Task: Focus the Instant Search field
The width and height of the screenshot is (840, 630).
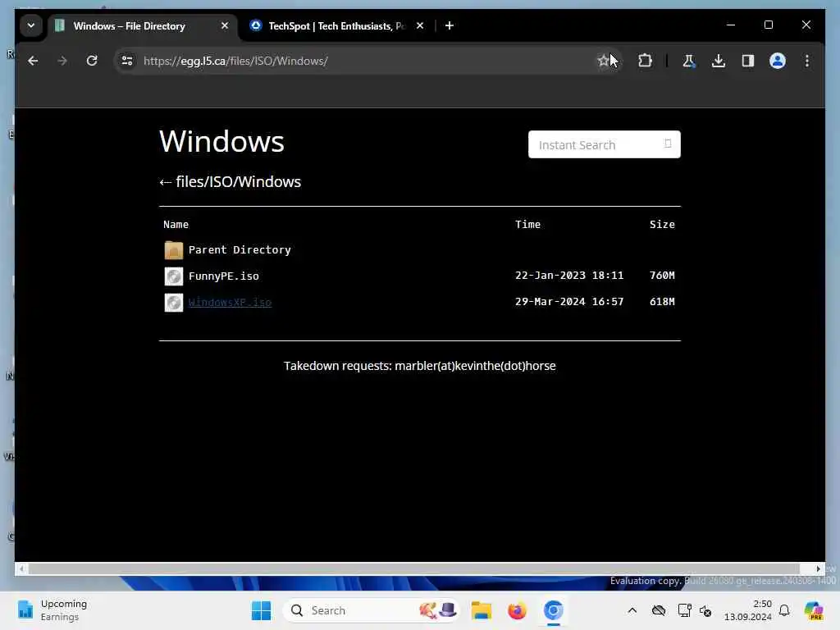Action: tap(605, 144)
